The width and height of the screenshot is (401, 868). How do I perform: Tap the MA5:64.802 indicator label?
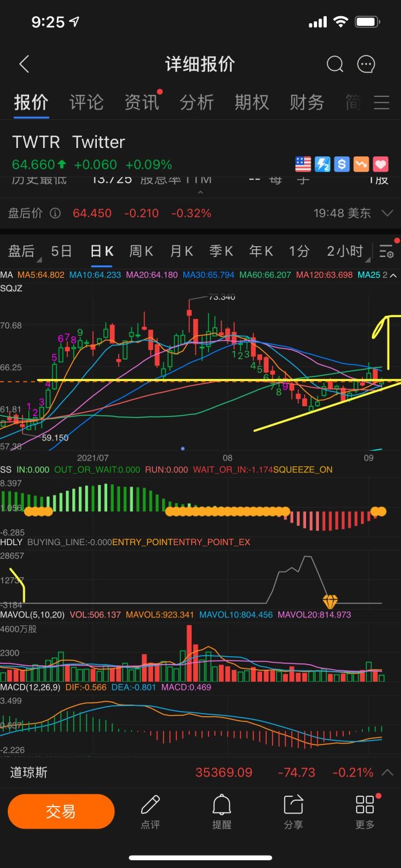point(40,275)
